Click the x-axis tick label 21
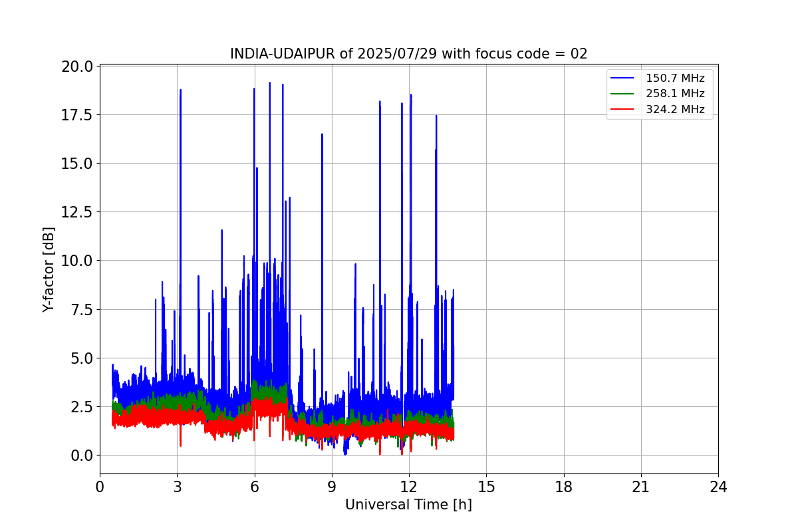 640,487
